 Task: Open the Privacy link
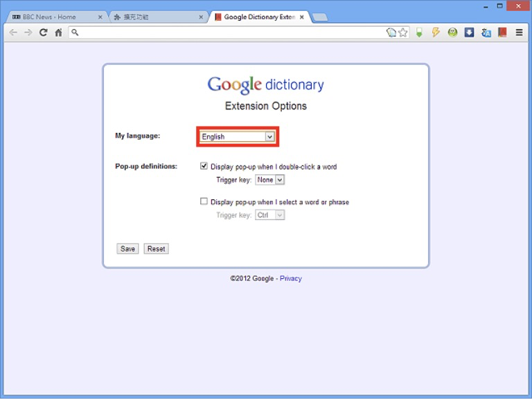(291, 278)
